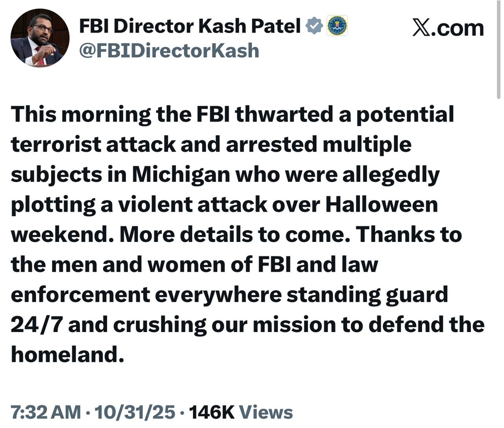Click the word "Michigan" in the post
The width and height of the screenshot is (504, 428).
181,174
